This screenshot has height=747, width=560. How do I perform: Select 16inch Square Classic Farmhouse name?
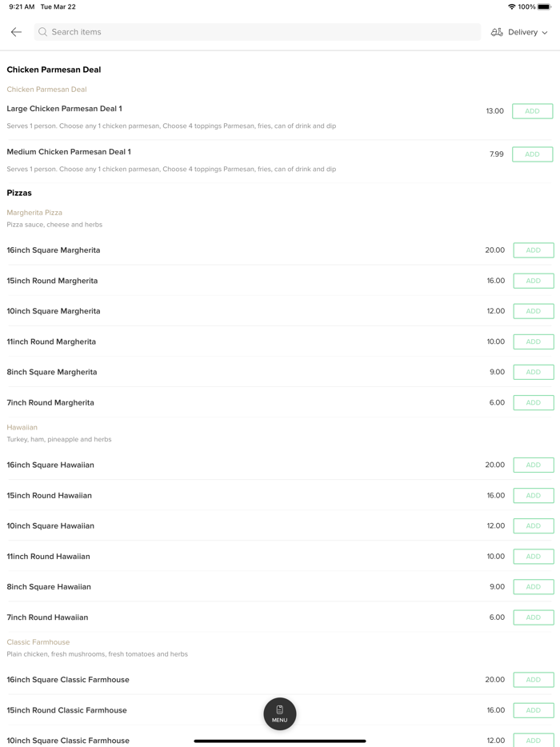[68, 680]
